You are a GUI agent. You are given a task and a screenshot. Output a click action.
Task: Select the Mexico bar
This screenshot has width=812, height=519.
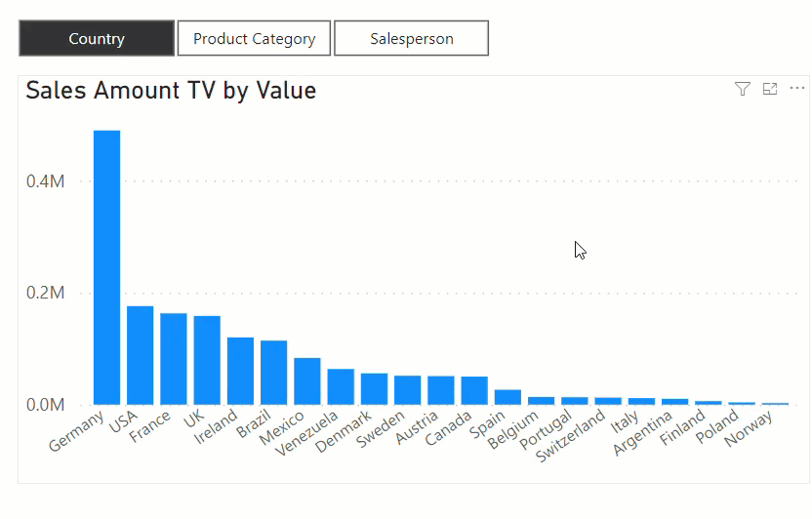coord(307,381)
